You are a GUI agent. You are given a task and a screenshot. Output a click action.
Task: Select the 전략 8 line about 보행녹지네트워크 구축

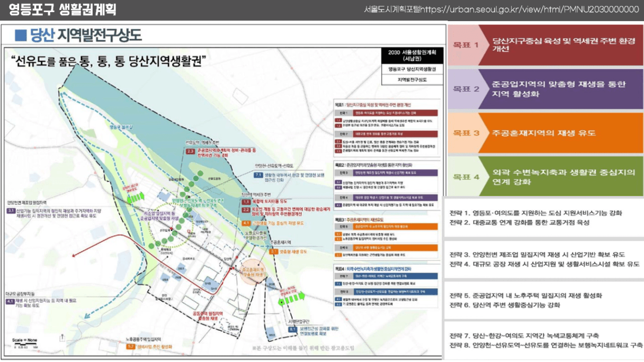[545, 345]
